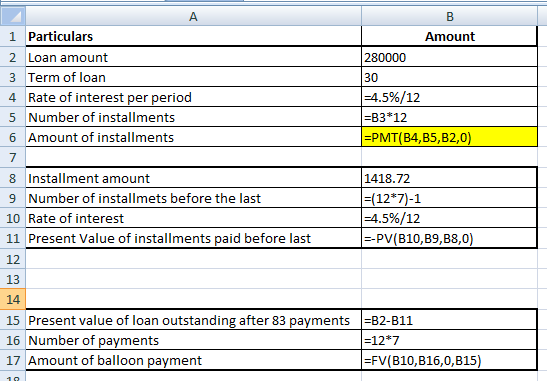Image resolution: width=547 pixels, height=381 pixels.
Task: Select 'Amount of installments' cell
Action: coord(193,137)
